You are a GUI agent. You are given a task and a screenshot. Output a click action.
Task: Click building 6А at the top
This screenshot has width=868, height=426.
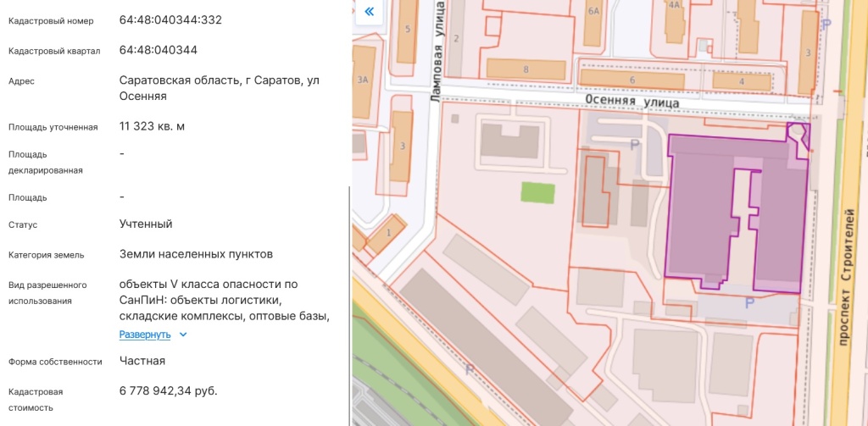(x=593, y=12)
